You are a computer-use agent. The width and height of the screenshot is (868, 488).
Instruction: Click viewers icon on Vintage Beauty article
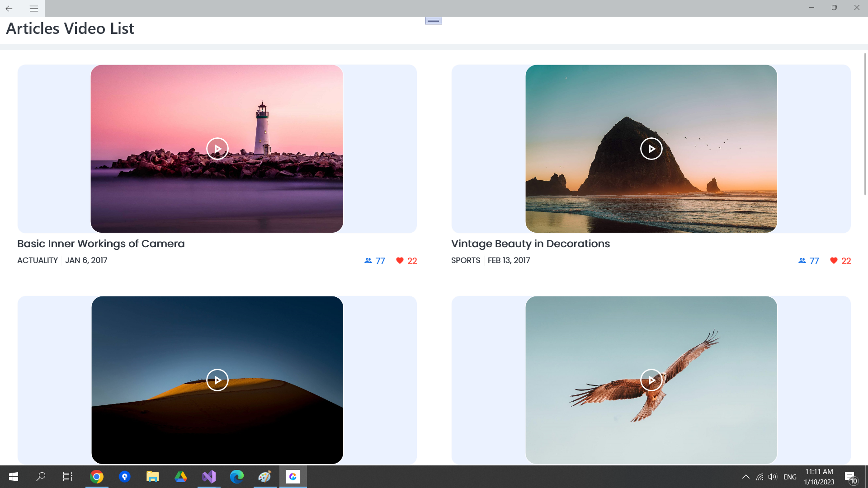click(802, 261)
